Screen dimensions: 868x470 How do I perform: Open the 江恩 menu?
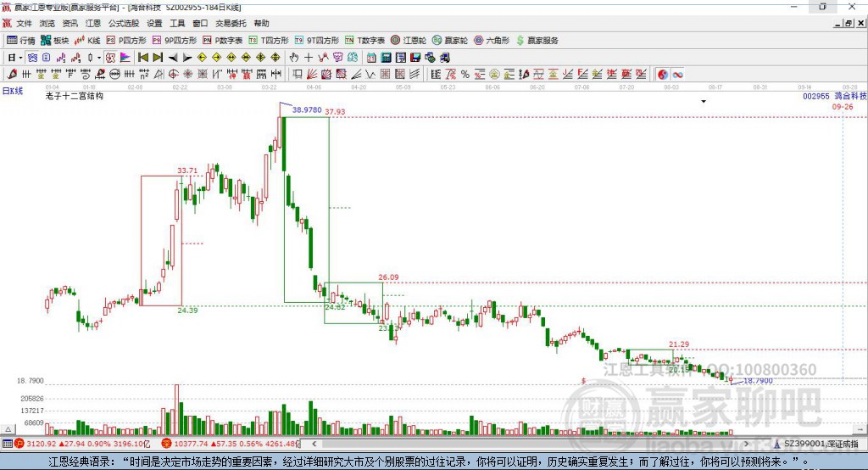pos(92,23)
